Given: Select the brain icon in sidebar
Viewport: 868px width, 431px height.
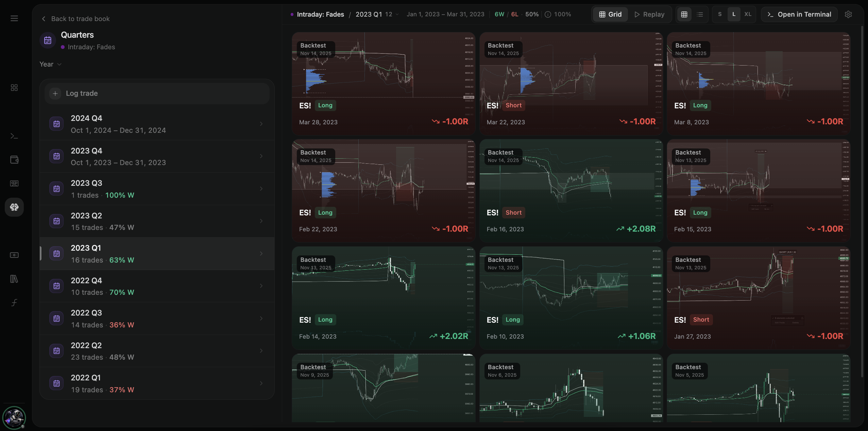Looking at the screenshot, I should (x=14, y=207).
